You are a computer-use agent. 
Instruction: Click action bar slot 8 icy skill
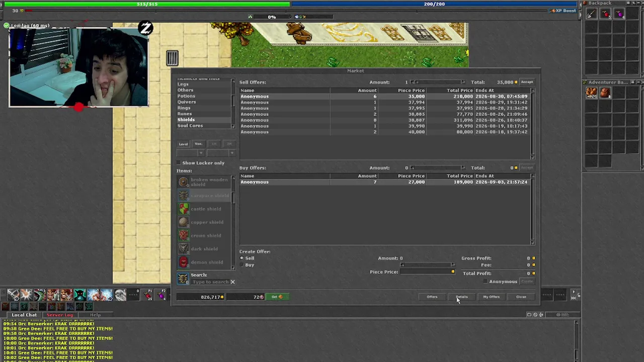[106, 295]
